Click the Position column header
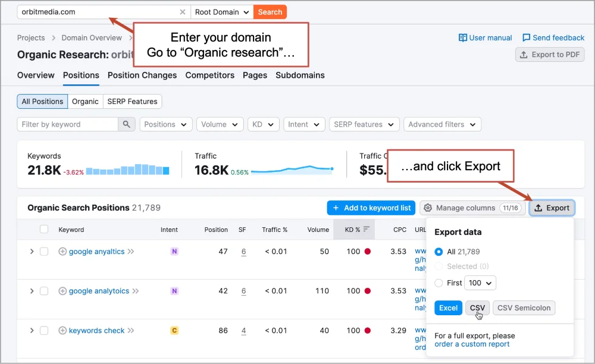Screen dimensions: 595x364 [216, 230]
